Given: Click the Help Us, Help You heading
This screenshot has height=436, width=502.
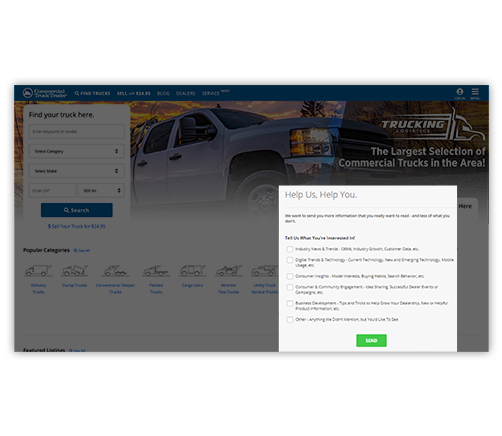Looking at the screenshot, I should tap(321, 195).
